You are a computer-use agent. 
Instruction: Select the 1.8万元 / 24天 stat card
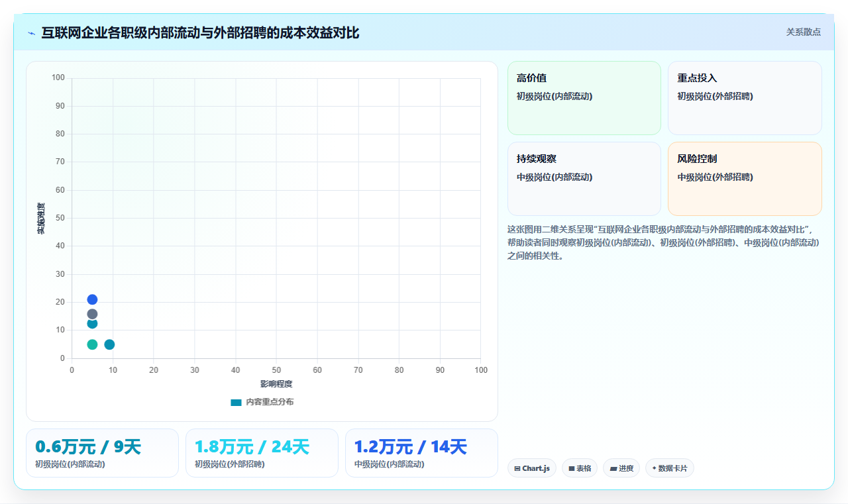pos(262,453)
